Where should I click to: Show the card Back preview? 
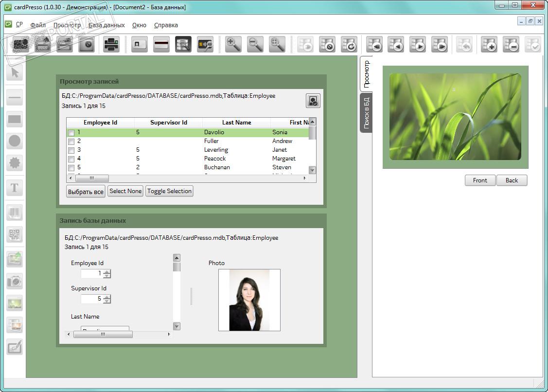[x=512, y=180]
